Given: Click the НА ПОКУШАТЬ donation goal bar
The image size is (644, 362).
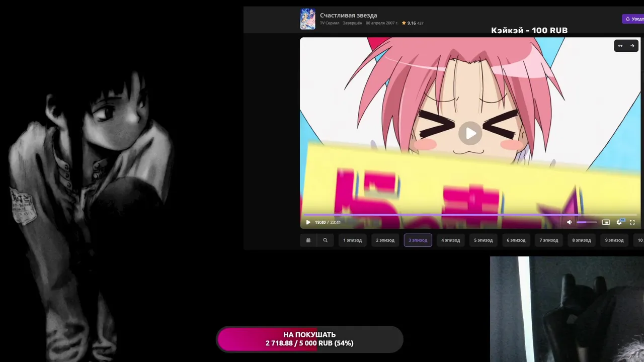Looking at the screenshot, I should tap(309, 339).
